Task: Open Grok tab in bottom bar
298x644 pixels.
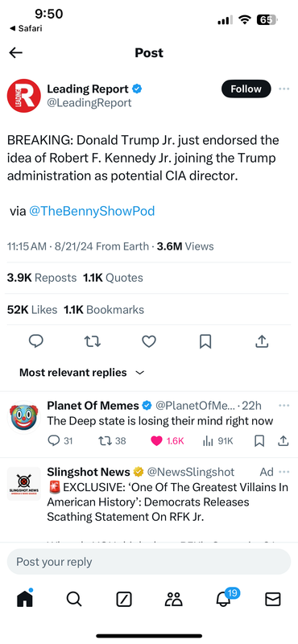Action: tap(124, 600)
